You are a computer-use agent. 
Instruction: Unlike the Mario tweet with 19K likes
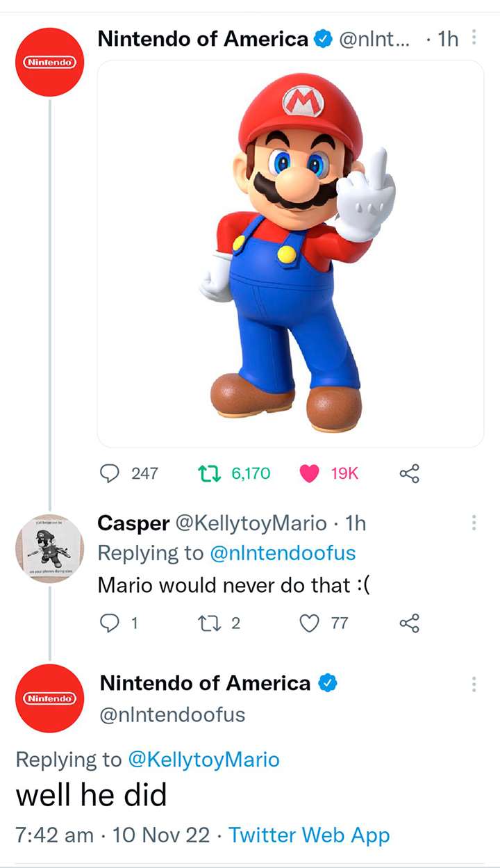tap(309, 474)
